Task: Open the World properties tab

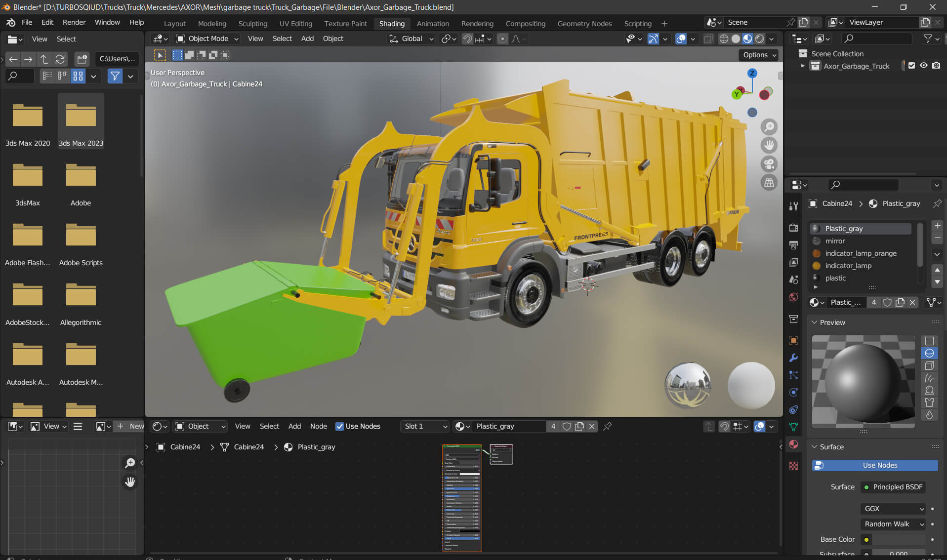Action: pos(793,297)
